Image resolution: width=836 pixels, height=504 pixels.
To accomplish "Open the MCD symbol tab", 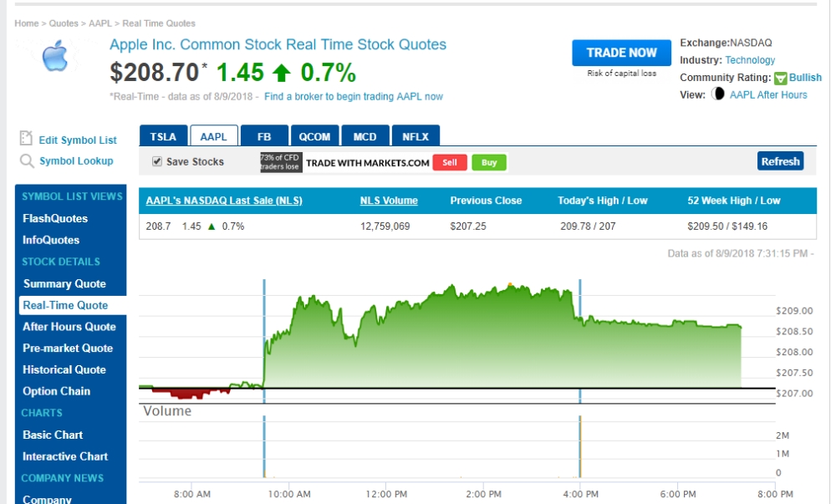I will pos(364,136).
